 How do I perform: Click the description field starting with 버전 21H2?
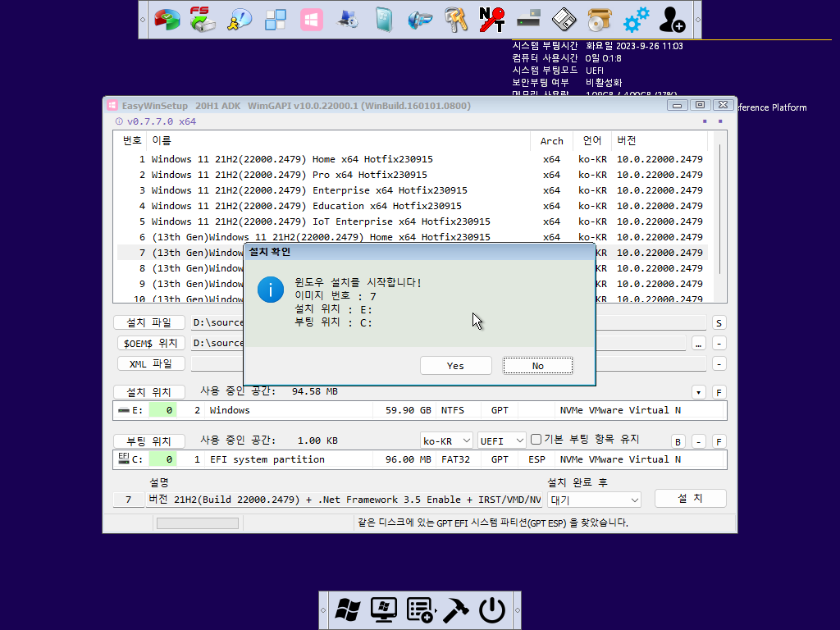click(x=345, y=500)
